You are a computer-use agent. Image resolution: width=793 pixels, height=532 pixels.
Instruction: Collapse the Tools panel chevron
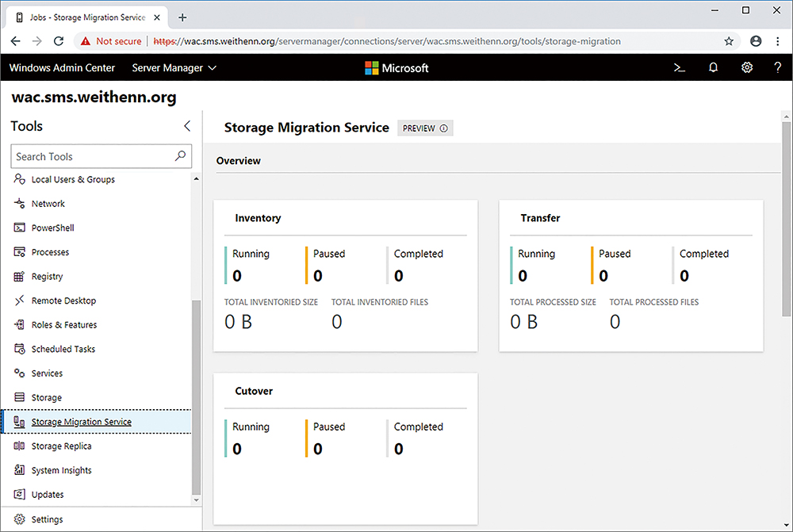coord(187,126)
